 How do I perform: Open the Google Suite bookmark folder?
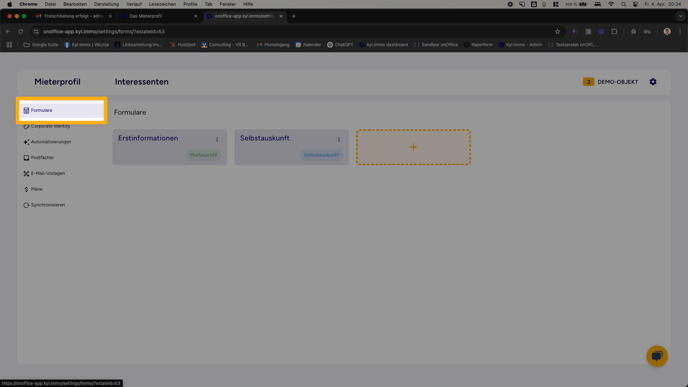40,45
